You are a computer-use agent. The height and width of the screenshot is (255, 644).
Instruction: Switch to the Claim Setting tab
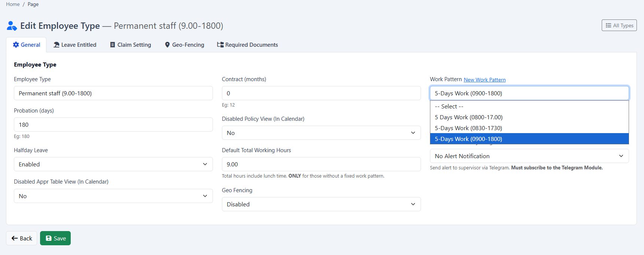point(131,45)
